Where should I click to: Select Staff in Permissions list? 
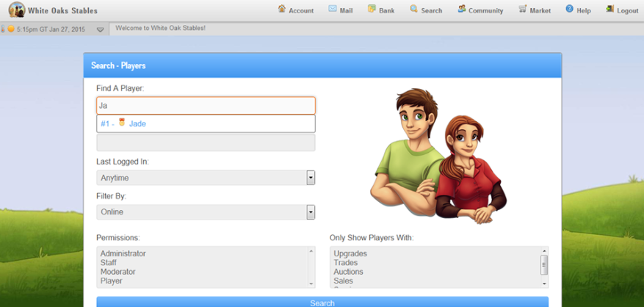tap(109, 263)
